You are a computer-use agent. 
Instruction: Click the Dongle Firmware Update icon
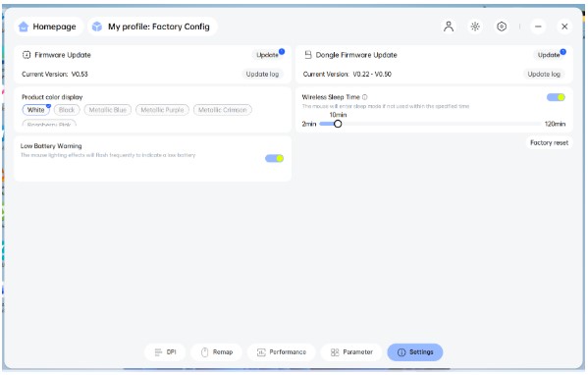[308, 55]
